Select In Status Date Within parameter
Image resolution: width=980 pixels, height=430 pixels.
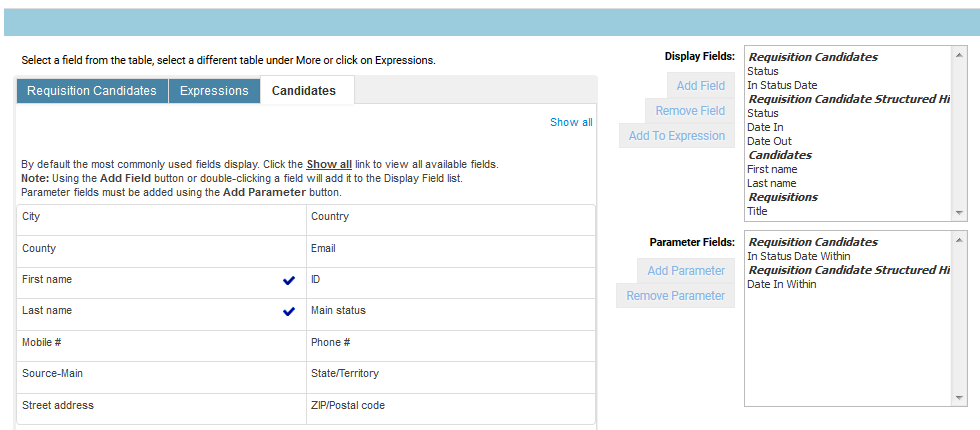(798, 256)
